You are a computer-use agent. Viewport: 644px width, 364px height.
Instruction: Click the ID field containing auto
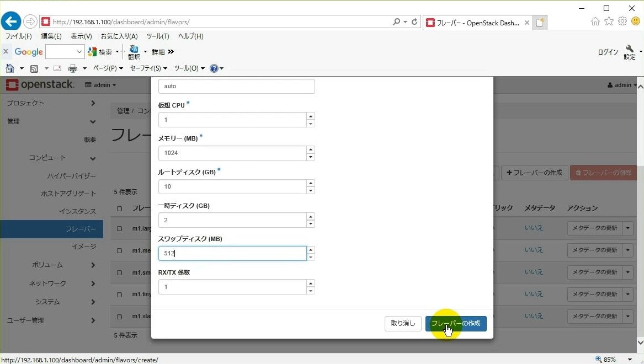(237, 86)
